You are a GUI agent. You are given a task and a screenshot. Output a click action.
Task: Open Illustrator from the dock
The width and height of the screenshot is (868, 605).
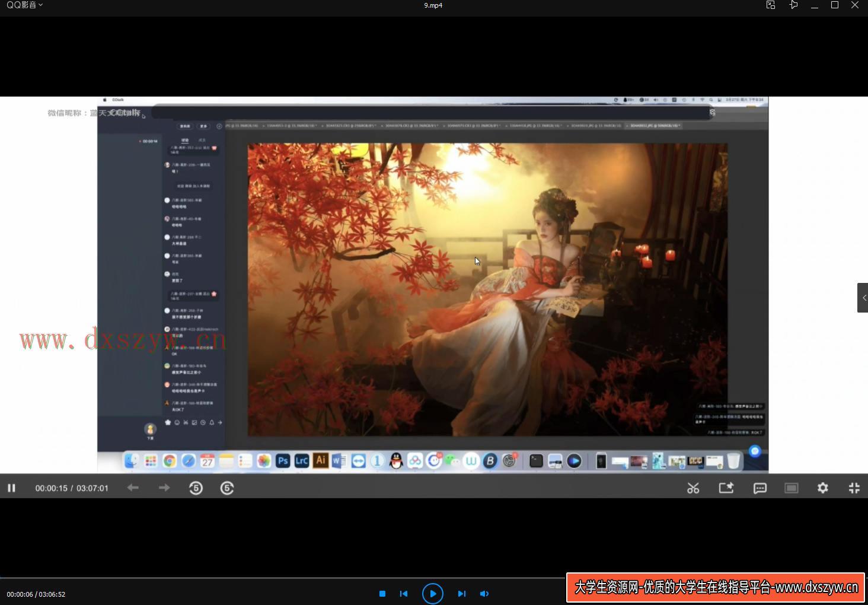click(x=321, y=460)
